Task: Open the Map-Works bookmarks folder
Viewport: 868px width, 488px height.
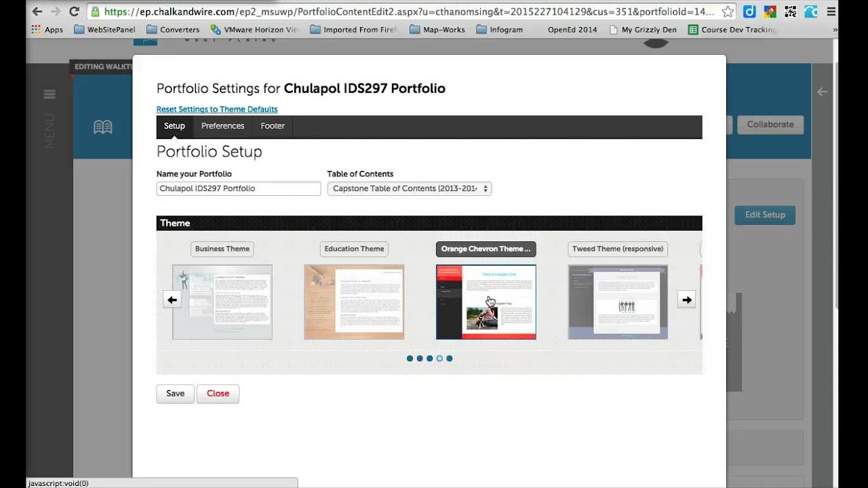Action: click(x=437, y=30)
